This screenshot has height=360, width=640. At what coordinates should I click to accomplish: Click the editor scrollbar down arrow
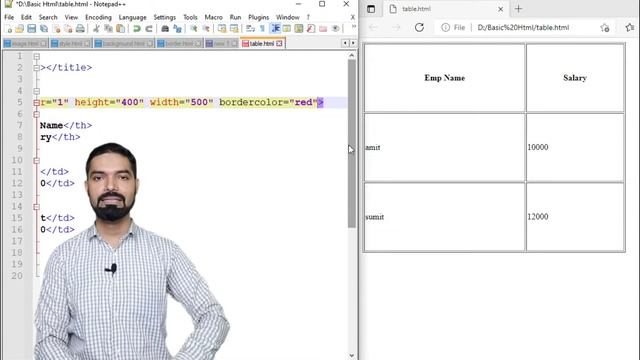click(x=352, y=356)
